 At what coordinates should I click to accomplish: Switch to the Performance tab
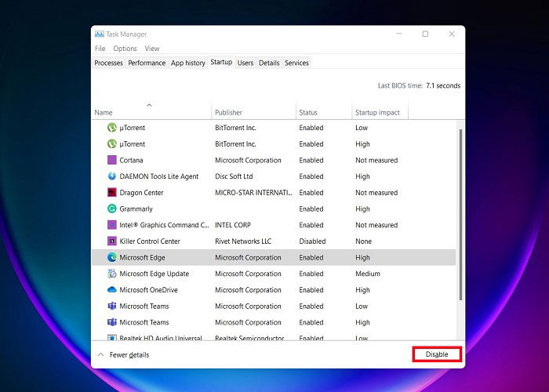tap(147, 63)
